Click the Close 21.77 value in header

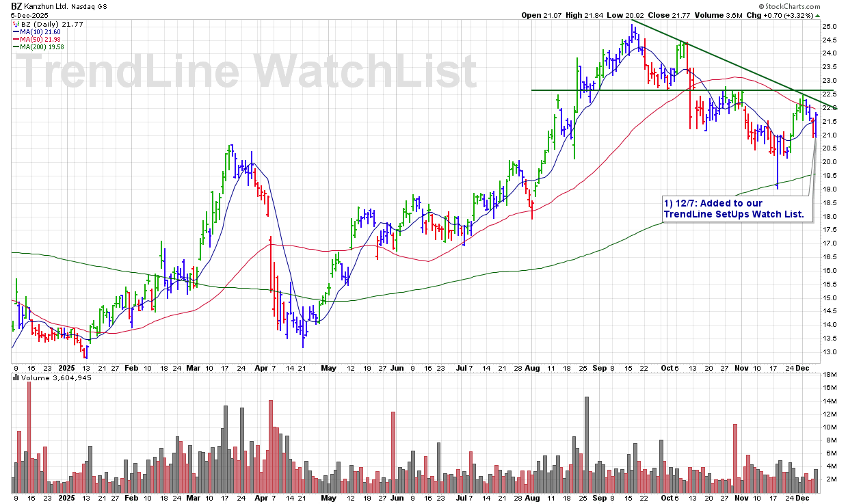(656, 15)
